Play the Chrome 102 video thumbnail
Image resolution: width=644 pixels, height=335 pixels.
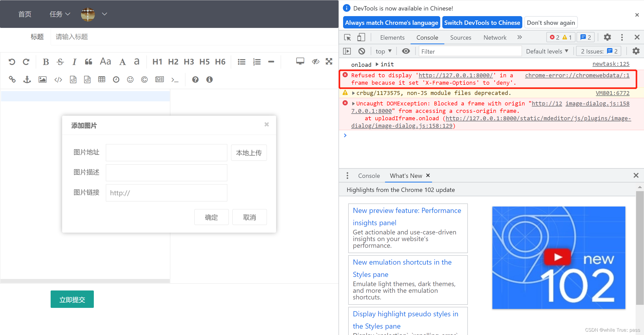[x=557, y=257]
